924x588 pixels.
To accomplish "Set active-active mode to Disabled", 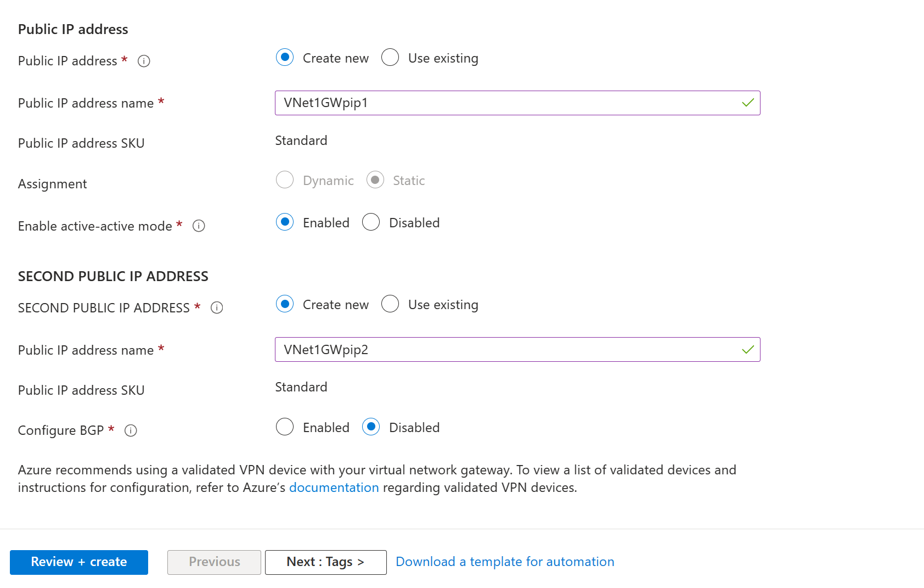I will (x=371, y=222).
